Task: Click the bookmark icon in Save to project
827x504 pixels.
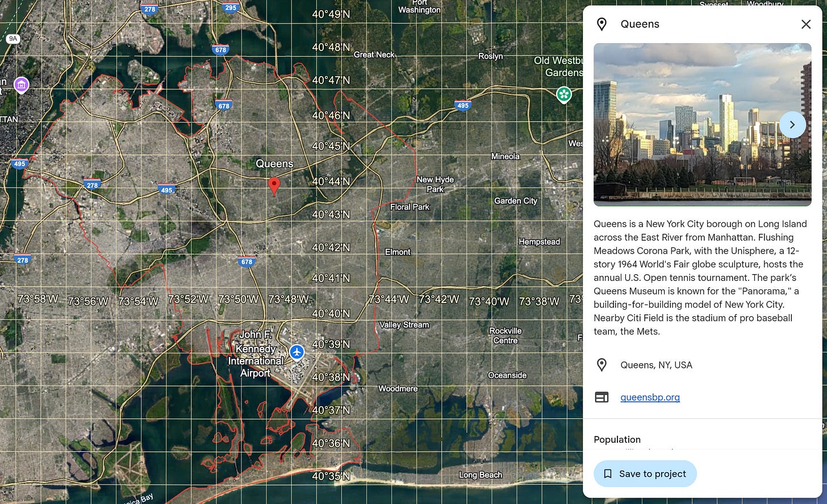Action: point(608,474)
